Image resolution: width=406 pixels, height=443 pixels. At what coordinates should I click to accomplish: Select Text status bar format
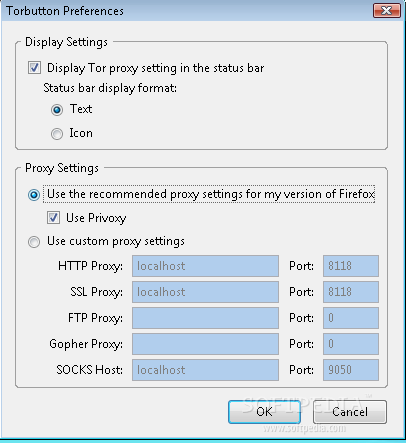(57, 109)
